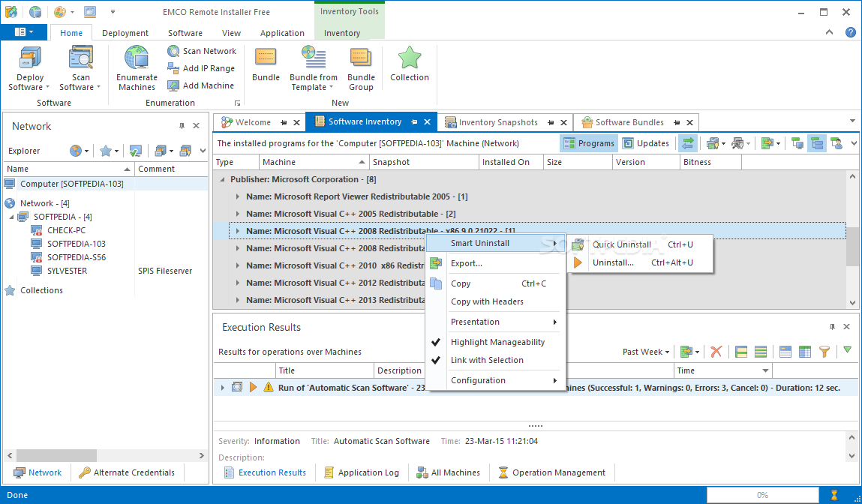Viewport: 862px width, 504px height.
Task: Switch to the Software Bundles tab
Action: coord(629,122)
